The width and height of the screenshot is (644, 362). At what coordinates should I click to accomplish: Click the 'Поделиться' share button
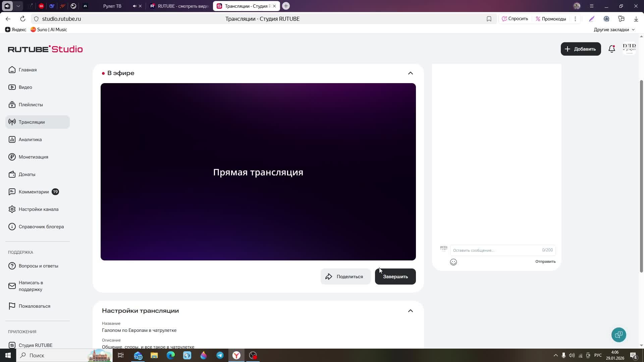tap(345, 277)
